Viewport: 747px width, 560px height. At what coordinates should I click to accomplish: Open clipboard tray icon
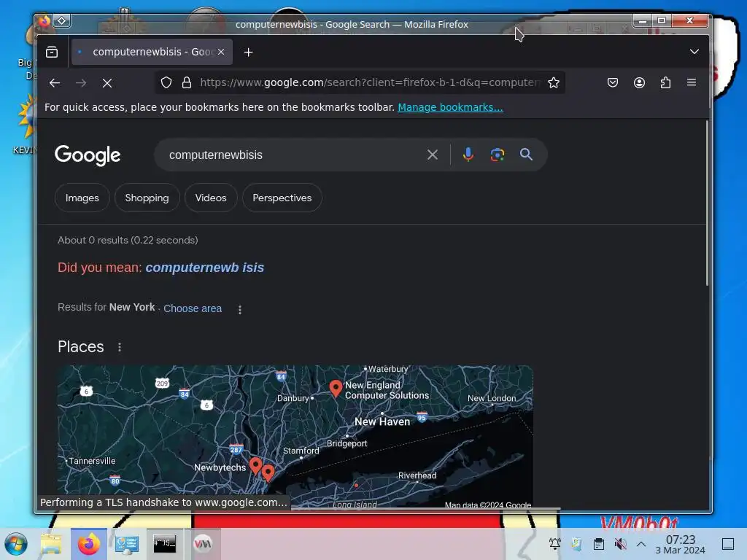[598, 544]
